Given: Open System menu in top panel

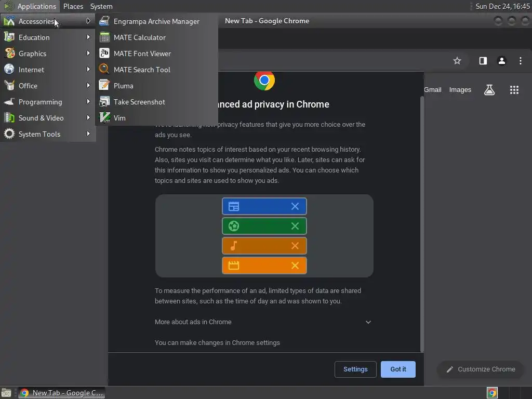Looking at the screenshot, I should [101, 6].
